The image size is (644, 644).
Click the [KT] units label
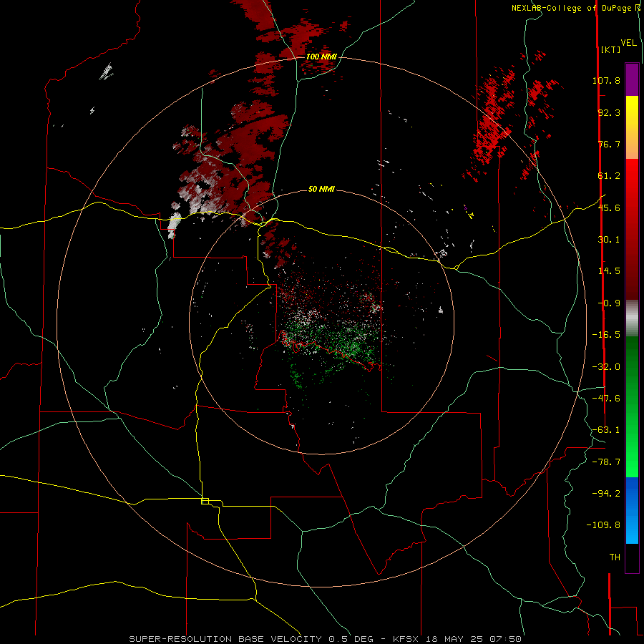[610, 49]
